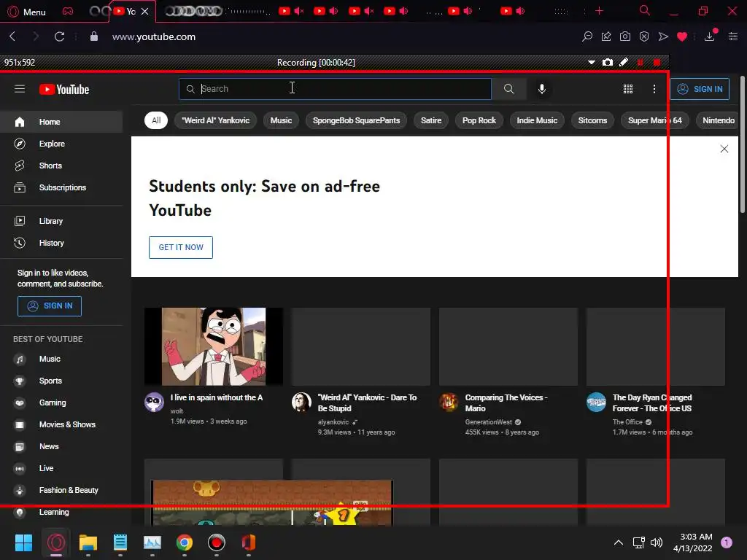
Task: Click recorder draw pencil icon
Action: (x=623, y=62)
